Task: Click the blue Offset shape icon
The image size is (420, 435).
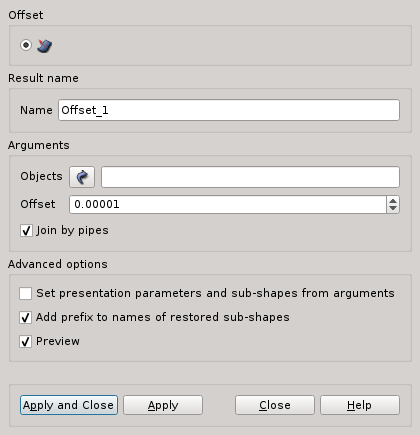Action: tap(44, 46)
